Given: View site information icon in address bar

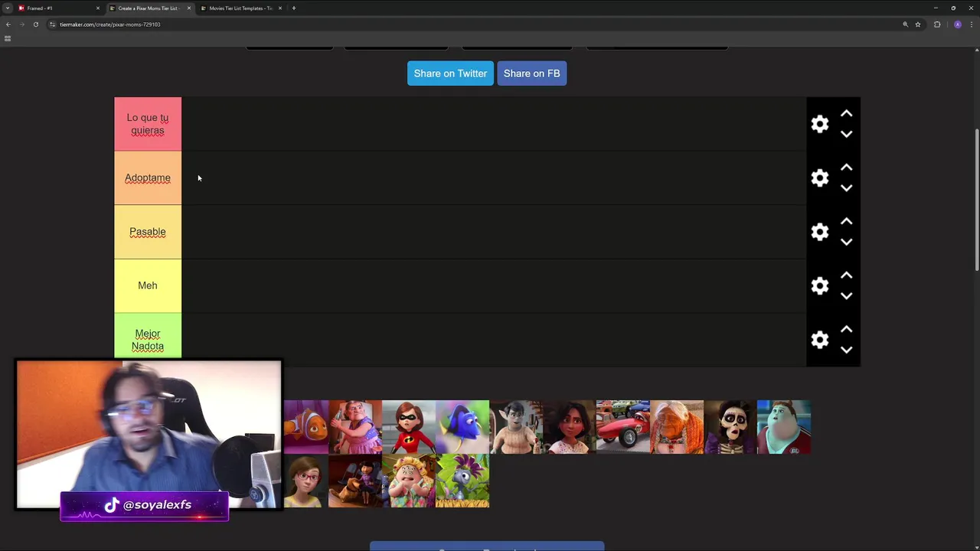Looking at the screenshot, I should (52, 24).
